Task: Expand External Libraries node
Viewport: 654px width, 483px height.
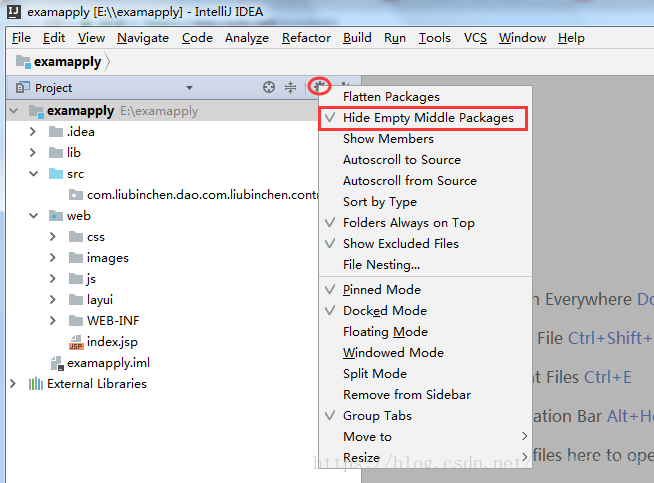Action: pos(13,384)
